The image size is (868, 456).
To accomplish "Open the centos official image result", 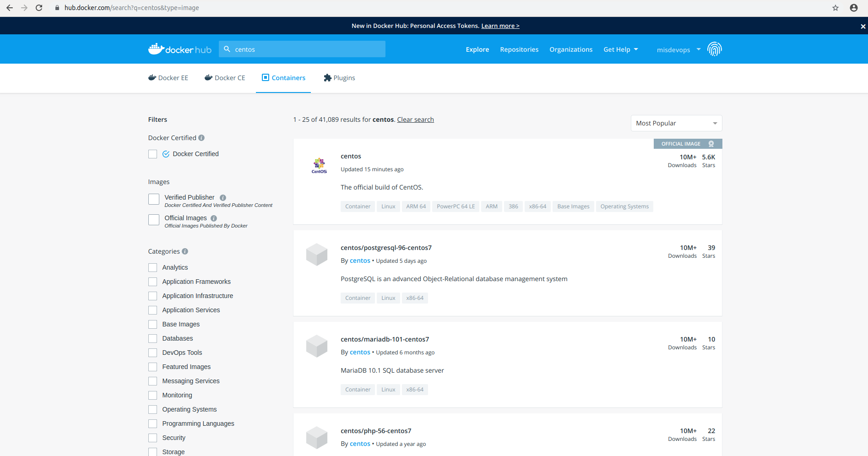I will [351, 156].
